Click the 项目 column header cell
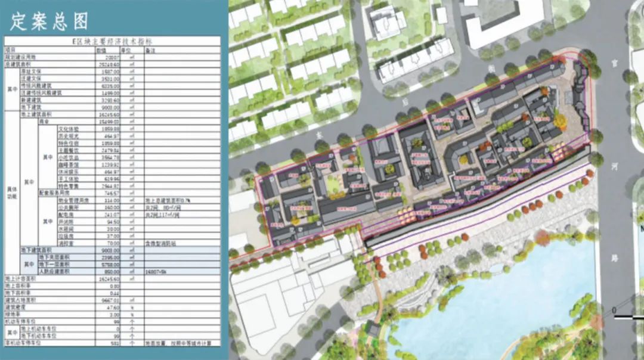This screenshot has height=360, width=644. pos(10,50)
